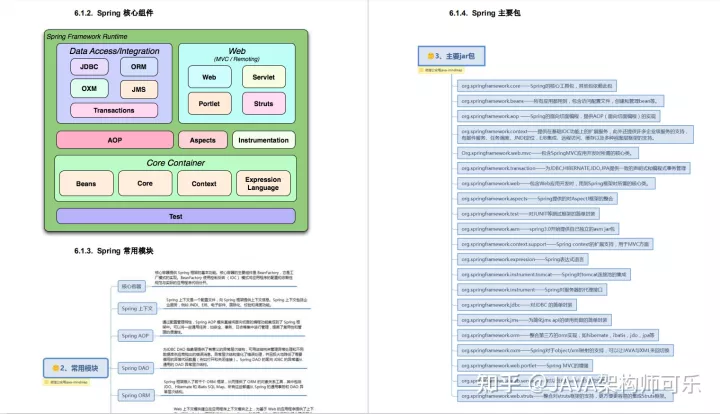The width and height of the screenshot is (720, 414).
Task: Click the description text beside 'Spring DAO' node
Action: tap(232, 357)
